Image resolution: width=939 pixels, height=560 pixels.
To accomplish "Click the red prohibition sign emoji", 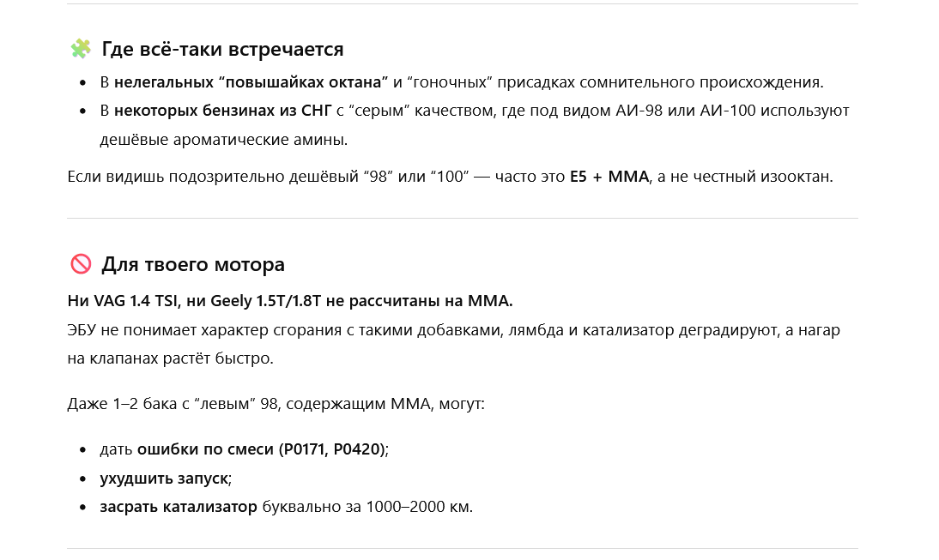I will pos(81,264).
